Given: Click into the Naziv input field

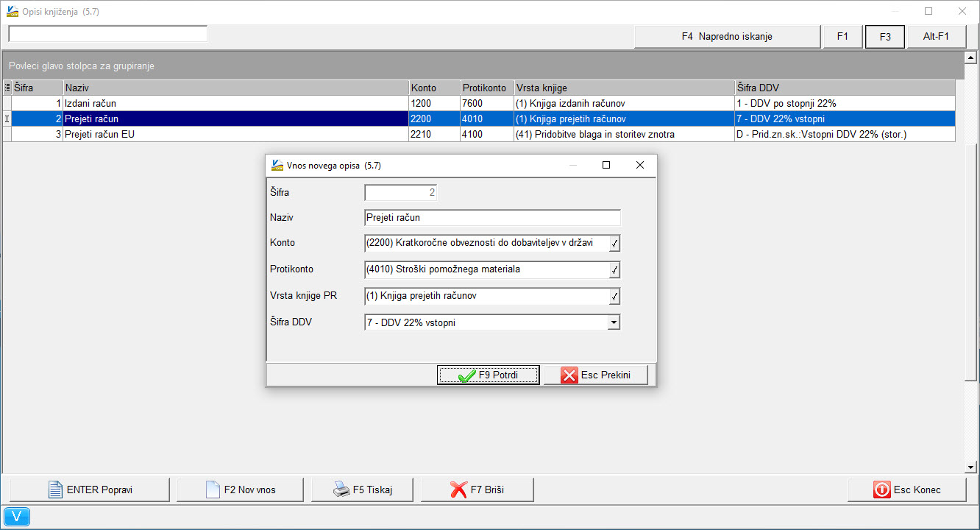Looking at the screenshot, I should [x=492, y=217].
